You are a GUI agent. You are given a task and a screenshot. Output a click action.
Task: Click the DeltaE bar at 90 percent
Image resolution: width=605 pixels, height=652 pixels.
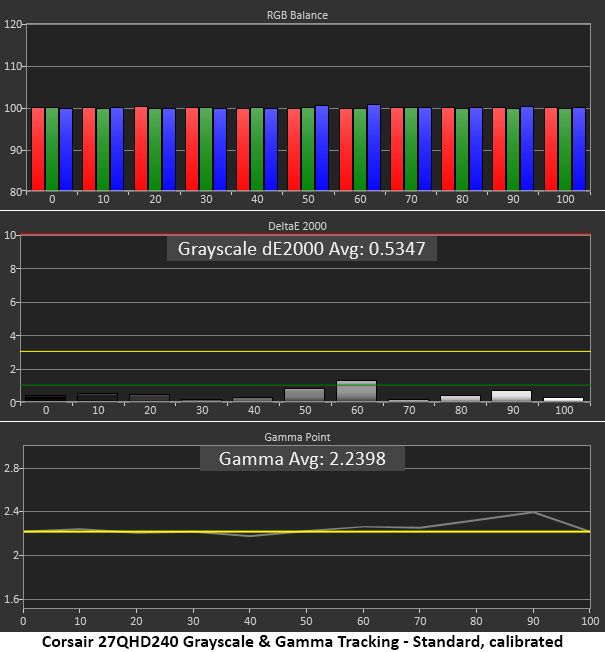(x=511, y=396)
